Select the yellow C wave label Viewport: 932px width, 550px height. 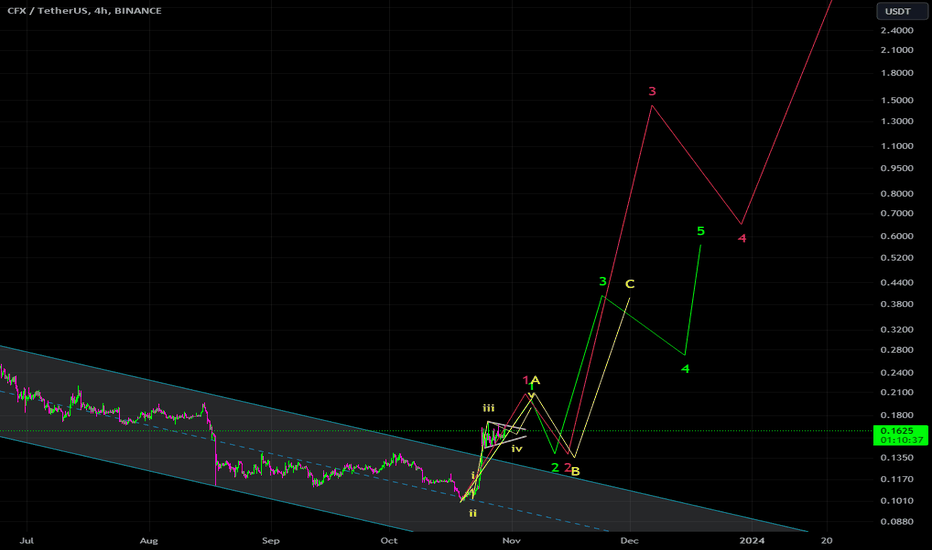pos(630,284)
